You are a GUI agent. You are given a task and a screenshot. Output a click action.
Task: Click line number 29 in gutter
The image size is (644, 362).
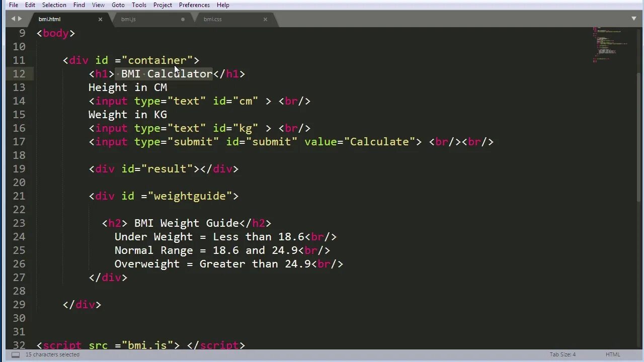click(19, 305)
